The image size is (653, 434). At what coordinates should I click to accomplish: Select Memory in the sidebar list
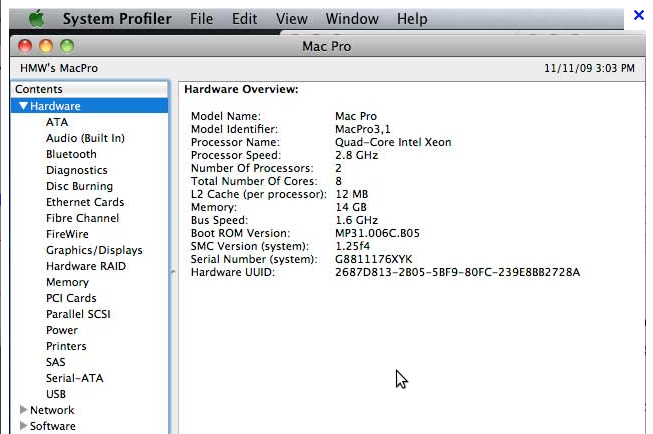coord(67,282)
